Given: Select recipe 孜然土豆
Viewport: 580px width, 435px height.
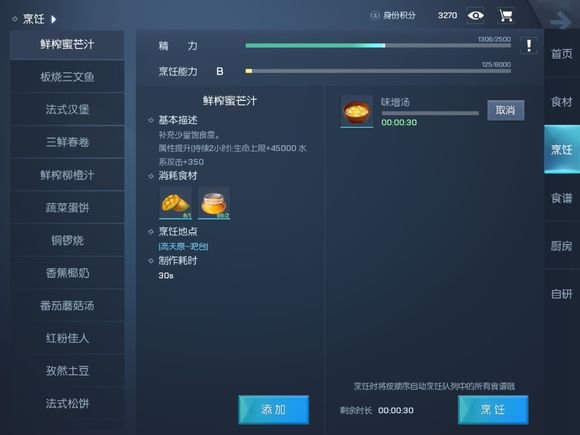Looking at the screenshot, I should (x=67, y=370).
